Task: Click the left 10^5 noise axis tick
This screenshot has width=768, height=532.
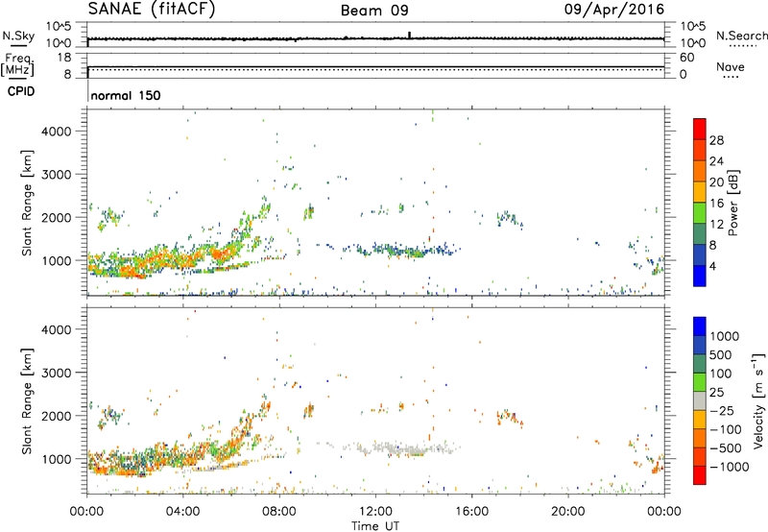Action: pyautogui.click(x=59, y=27)
